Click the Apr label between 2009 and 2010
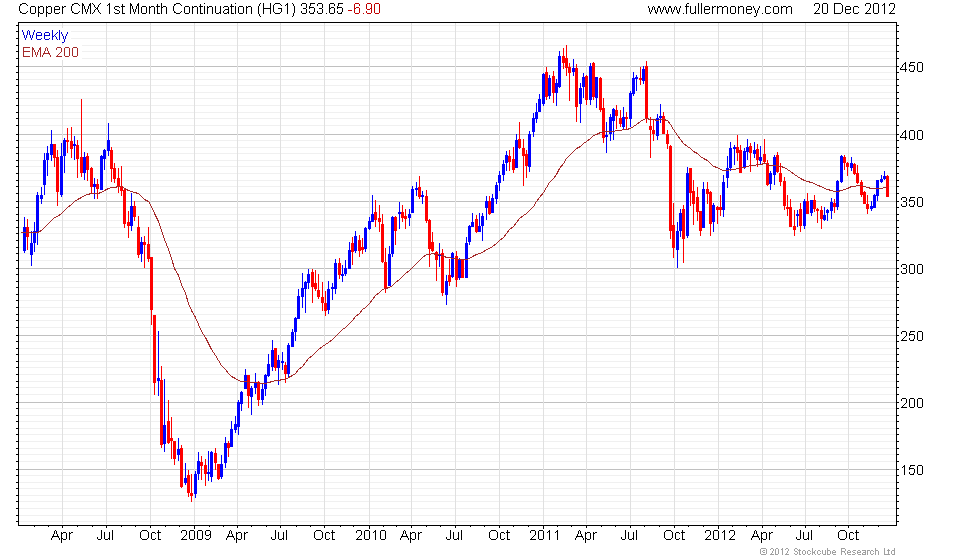The width and height of the screenshot is (980, 560). click(x=237, y=536)
